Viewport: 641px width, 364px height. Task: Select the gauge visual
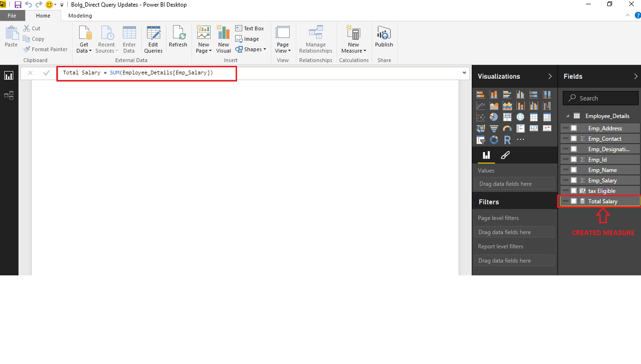(507, 128)
